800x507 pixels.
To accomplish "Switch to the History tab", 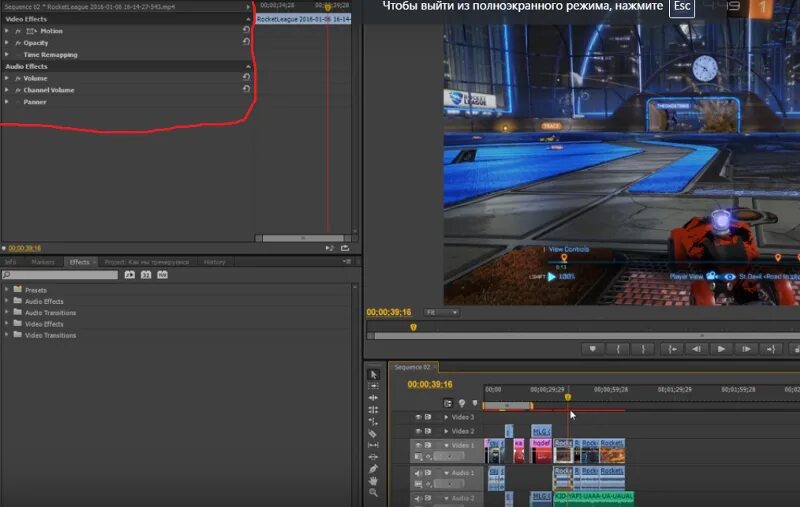I will [214, 262].
